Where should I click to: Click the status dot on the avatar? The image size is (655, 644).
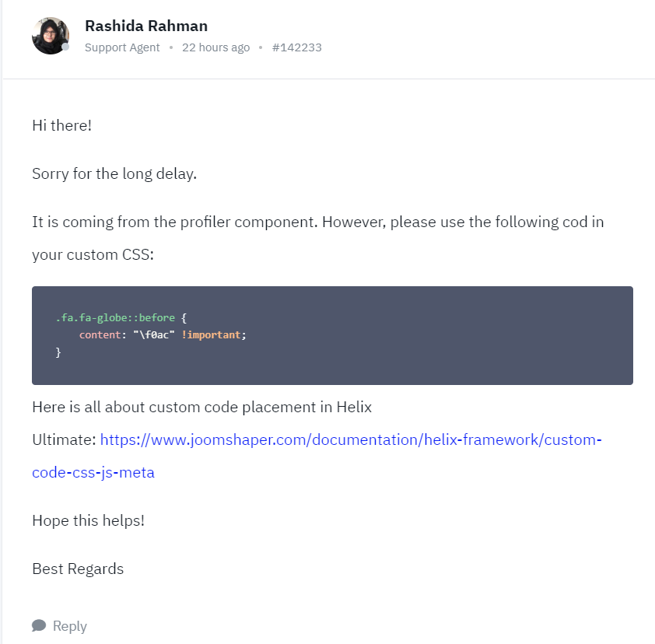coord(65,47)
